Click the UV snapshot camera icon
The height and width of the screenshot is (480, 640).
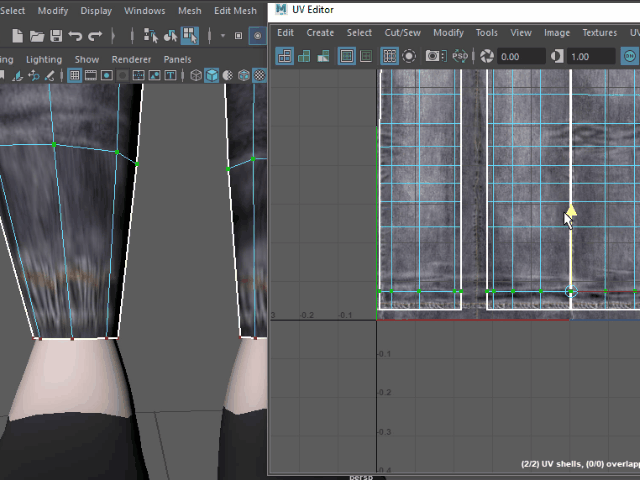pyautogui.click(x=434, y=57)
